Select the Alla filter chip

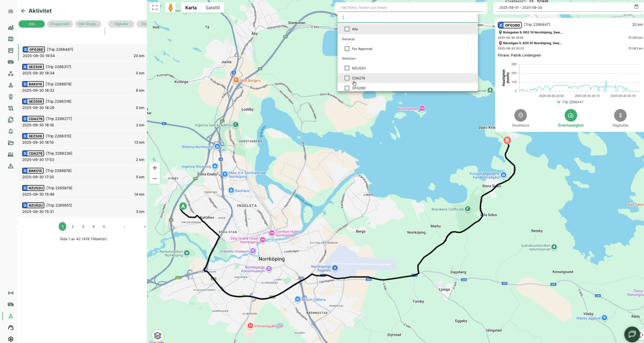(x=32, y=24)
